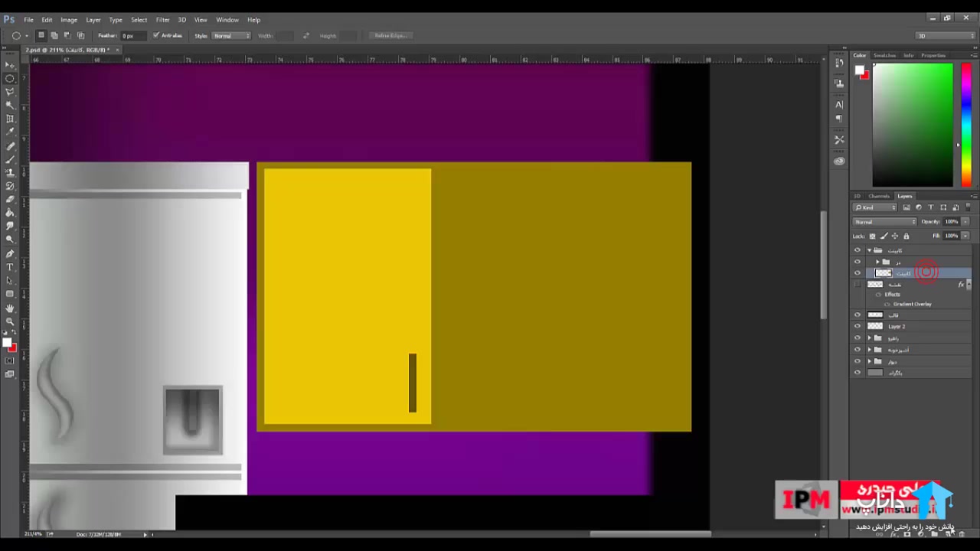Switch to the Properties tab
980x551 pixels.
tap(933, 55)
